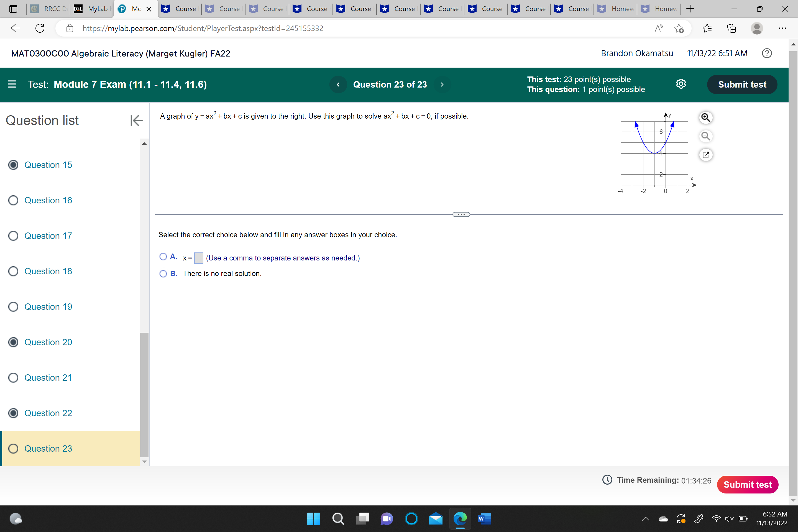
Task: Select choice B no real solution
Action: click(163, 274)
